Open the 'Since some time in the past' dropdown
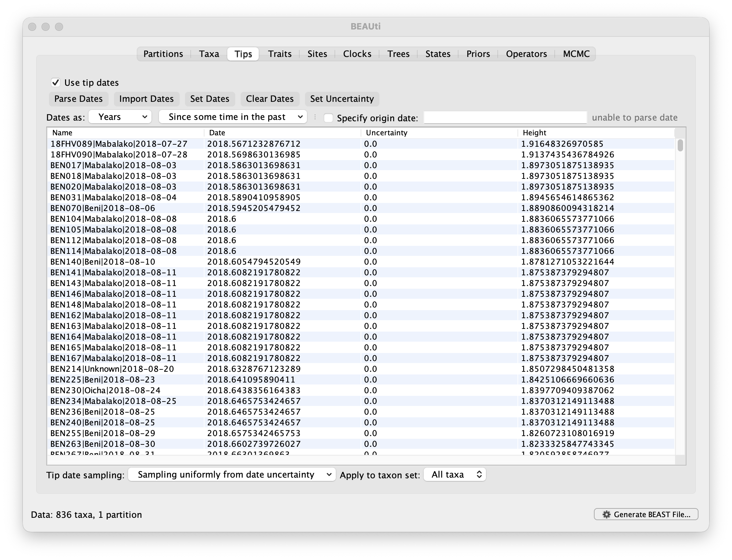This screenshot has height=560, width=732. (233, 117)
